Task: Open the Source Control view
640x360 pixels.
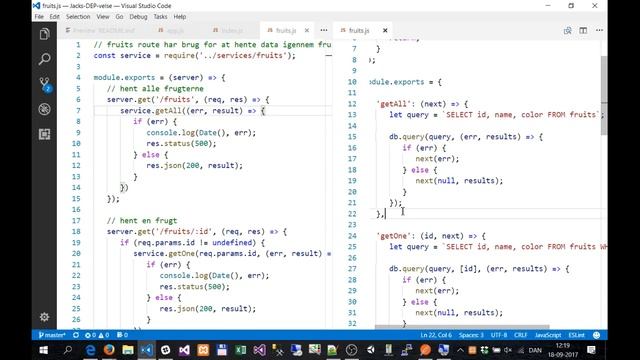Action: pos(44,84)
